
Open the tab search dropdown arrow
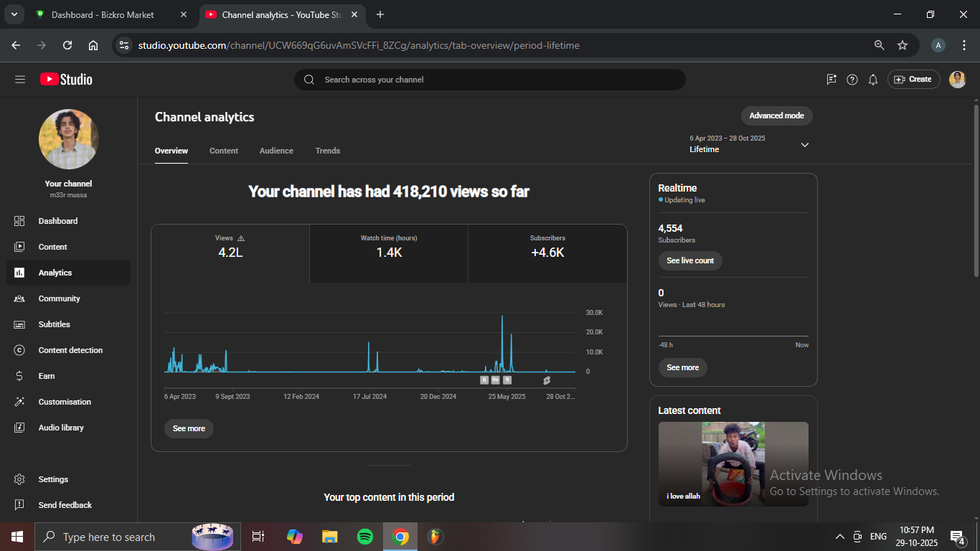click(x=14, y=14)
